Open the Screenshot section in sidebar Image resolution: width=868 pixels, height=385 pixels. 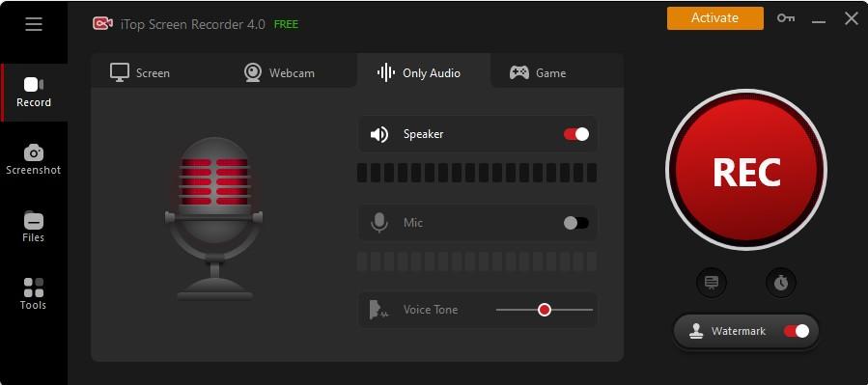click(x=33, y=160)
